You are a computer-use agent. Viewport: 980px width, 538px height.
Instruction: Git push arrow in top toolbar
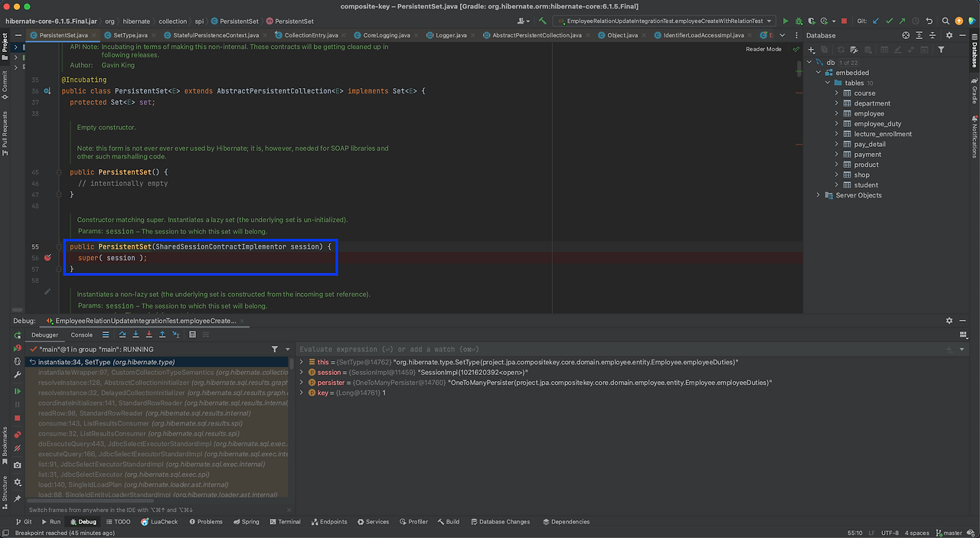click(x=903, y=21)
